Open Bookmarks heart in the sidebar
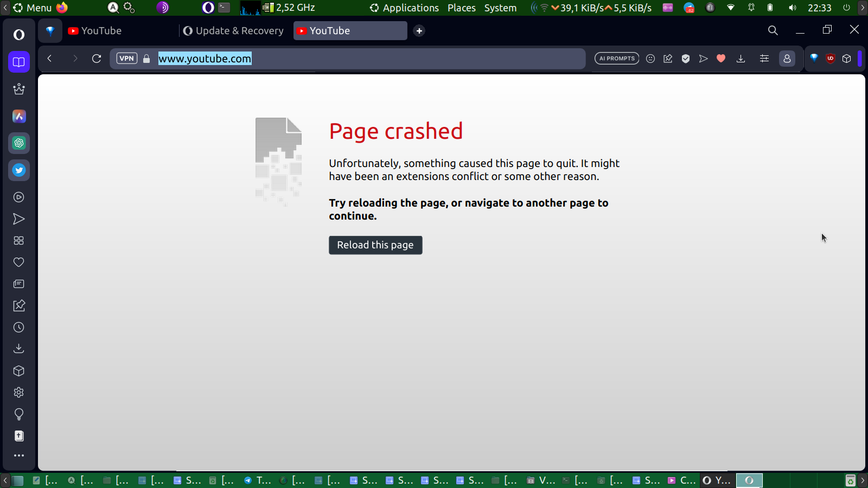Viewport: 868px width, 488px height. pos(19,262)
